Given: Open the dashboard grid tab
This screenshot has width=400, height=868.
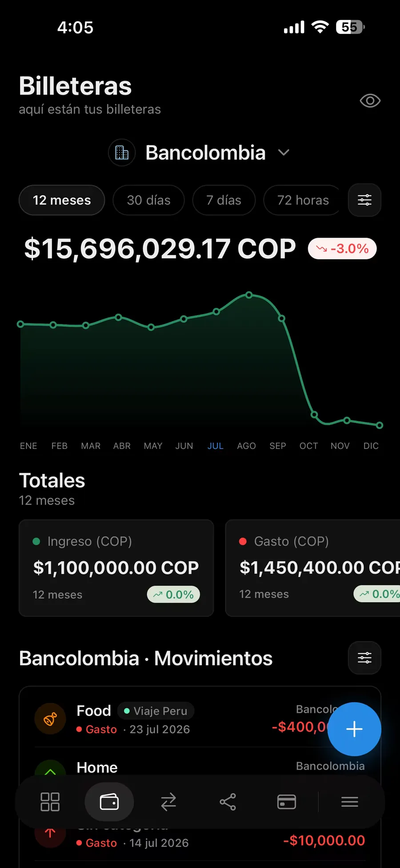Looking at the screenshot, I should click(50, 802).
